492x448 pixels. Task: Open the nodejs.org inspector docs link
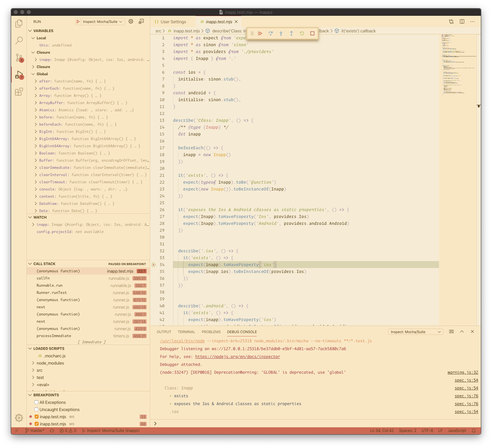click(x=237, y=357)
